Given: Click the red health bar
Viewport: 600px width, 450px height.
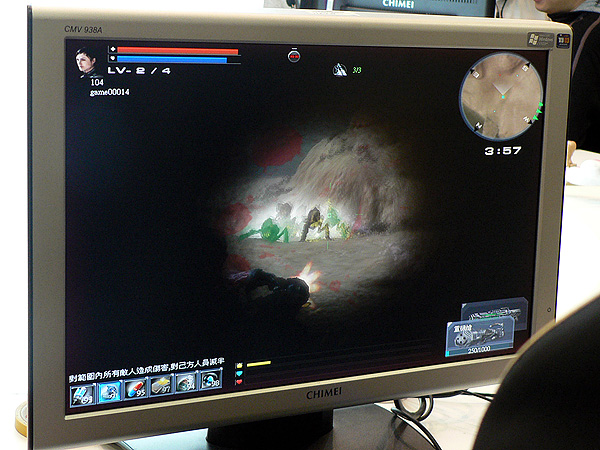Looking at the screenshot, I should pos(178,51).
